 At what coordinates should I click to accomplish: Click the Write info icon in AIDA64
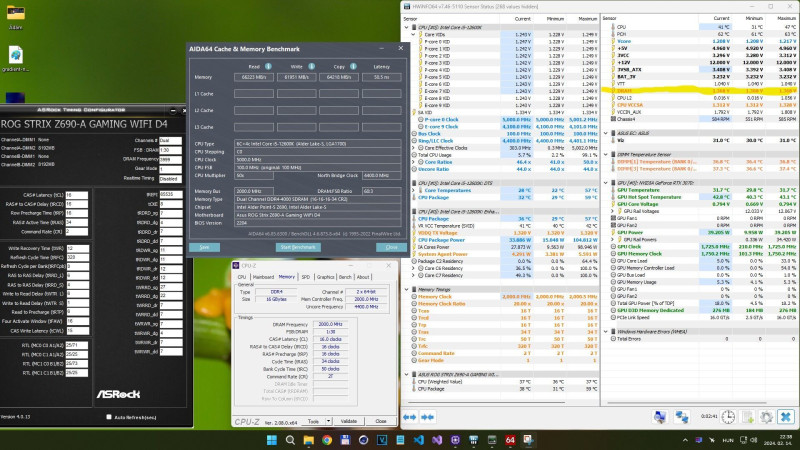point(311,66)
